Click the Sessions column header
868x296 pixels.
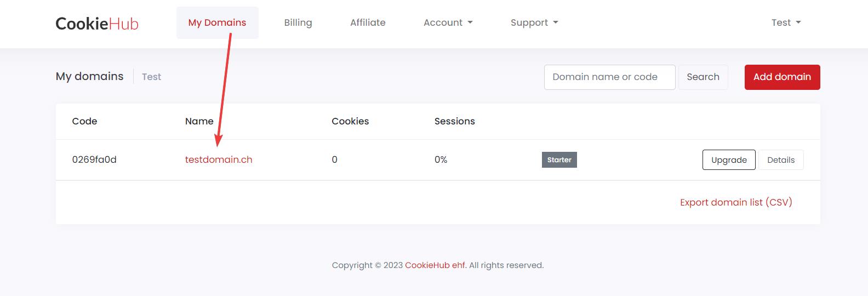455,121
